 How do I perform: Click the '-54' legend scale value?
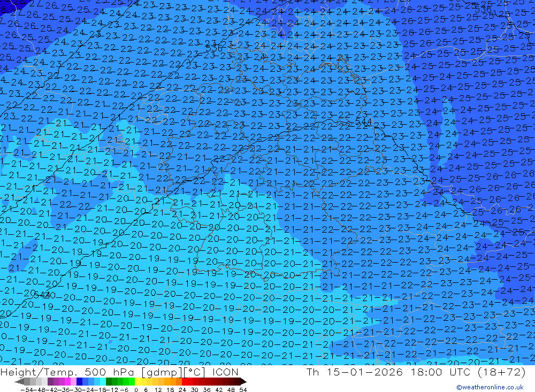[x=27, y=390]
